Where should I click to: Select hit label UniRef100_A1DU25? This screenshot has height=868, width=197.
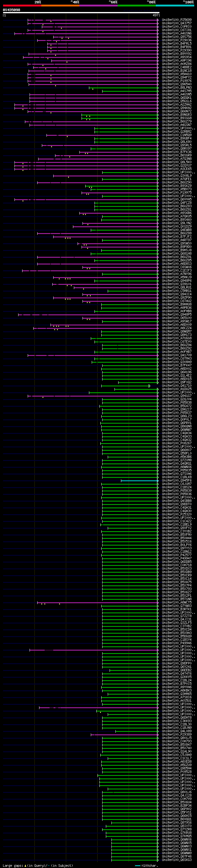click(x=176, y=389)
